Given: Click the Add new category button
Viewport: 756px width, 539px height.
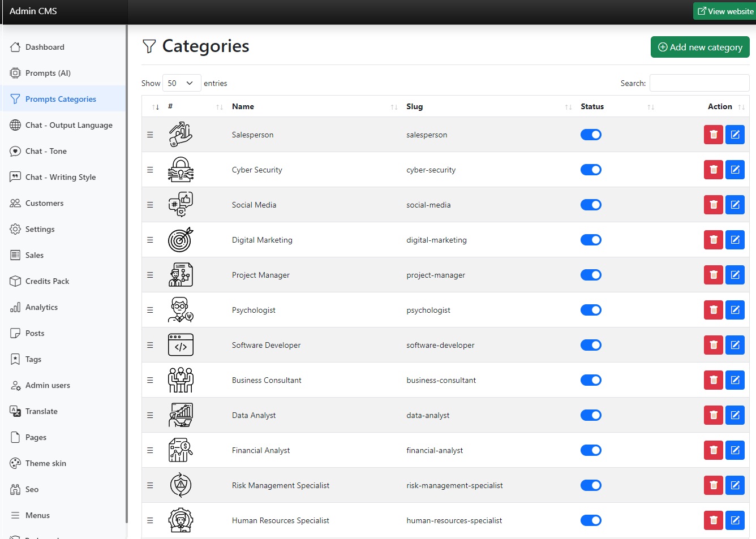Looking at the screenshot, I should coord(699,47).
